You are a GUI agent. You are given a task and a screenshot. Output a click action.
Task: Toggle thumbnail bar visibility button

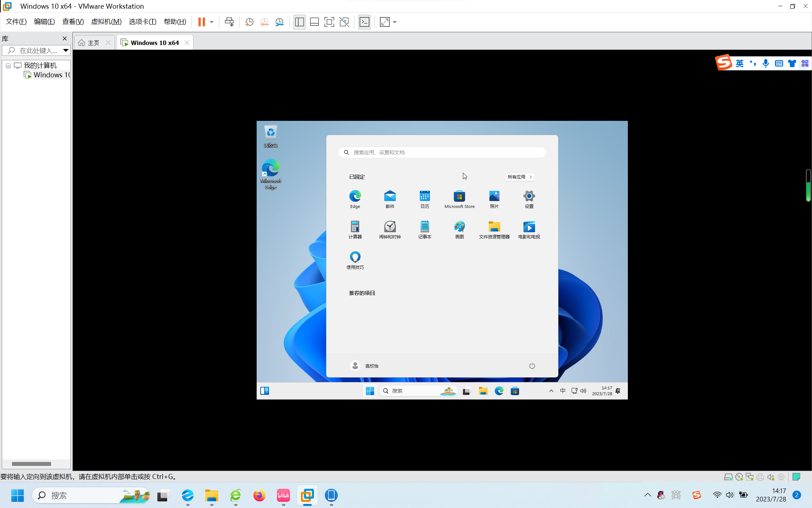[314, 22]
